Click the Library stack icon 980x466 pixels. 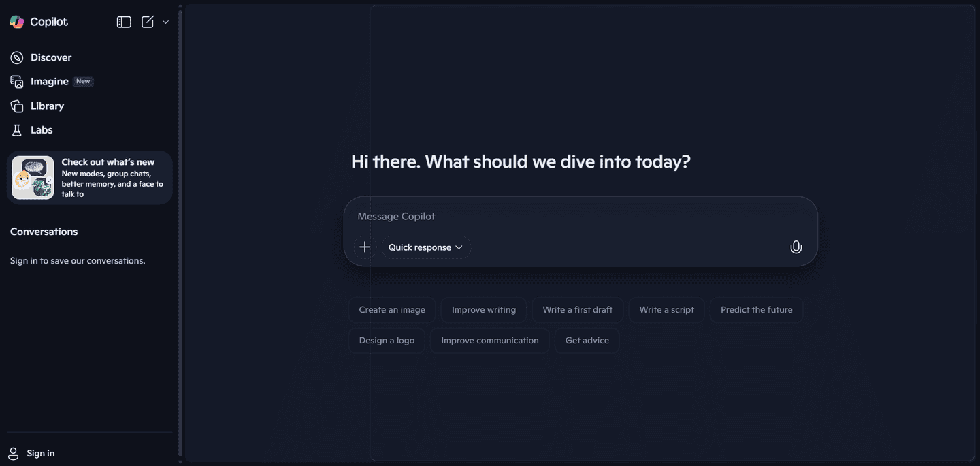[x=17, y=106]
